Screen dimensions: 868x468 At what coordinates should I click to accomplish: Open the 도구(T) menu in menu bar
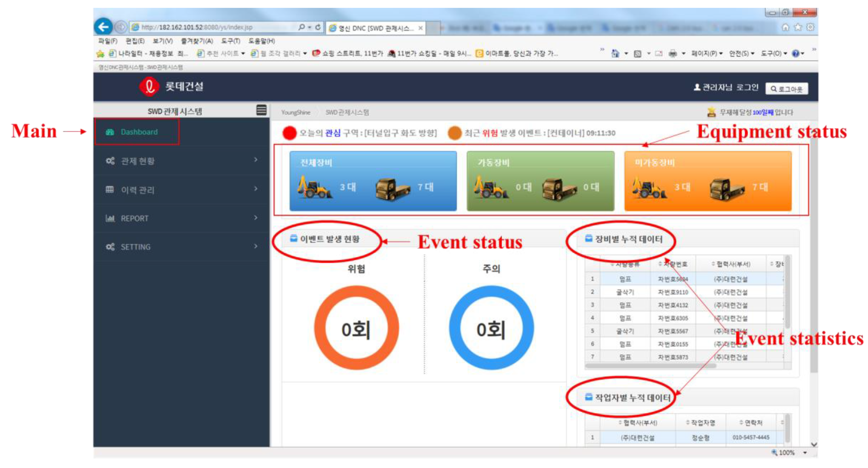point(231,41)
